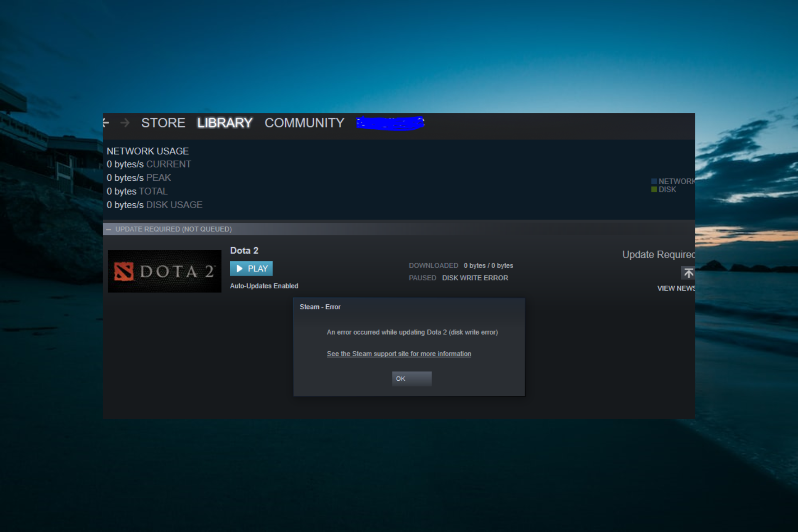The image size is (798, 532).
Task: Collapse the Update Required (Not Queued) section
Action: point(108,229)
